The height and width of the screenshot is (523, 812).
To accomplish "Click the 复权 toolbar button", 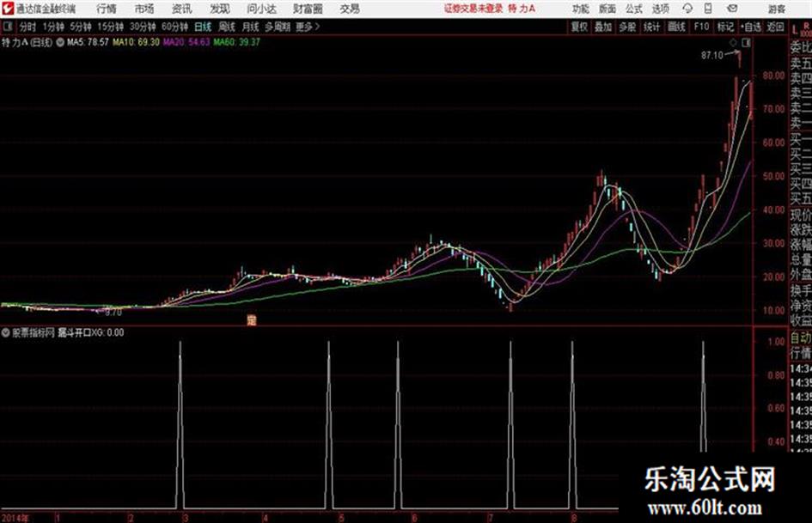I will click(x=579, y=27).
